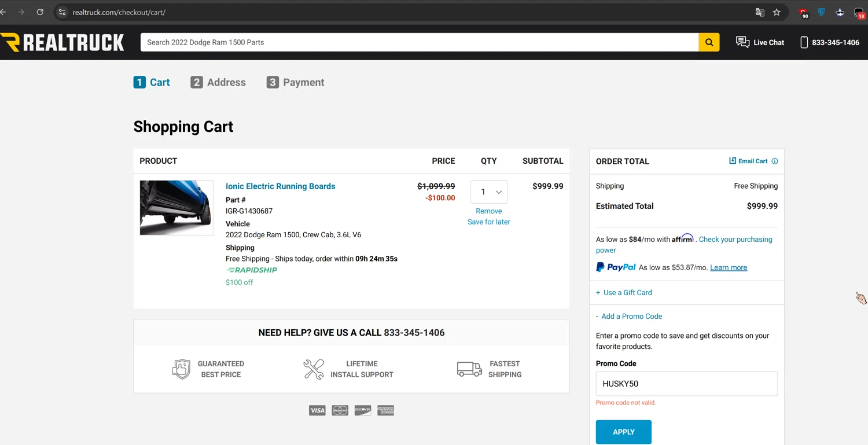Open the running boards product thumbnail
Screen dimensions: 868x445
[176, 208]
